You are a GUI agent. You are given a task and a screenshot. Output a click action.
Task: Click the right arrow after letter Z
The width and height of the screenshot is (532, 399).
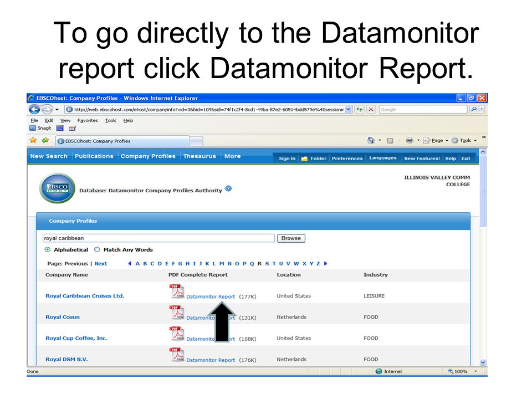click(325, 264)
